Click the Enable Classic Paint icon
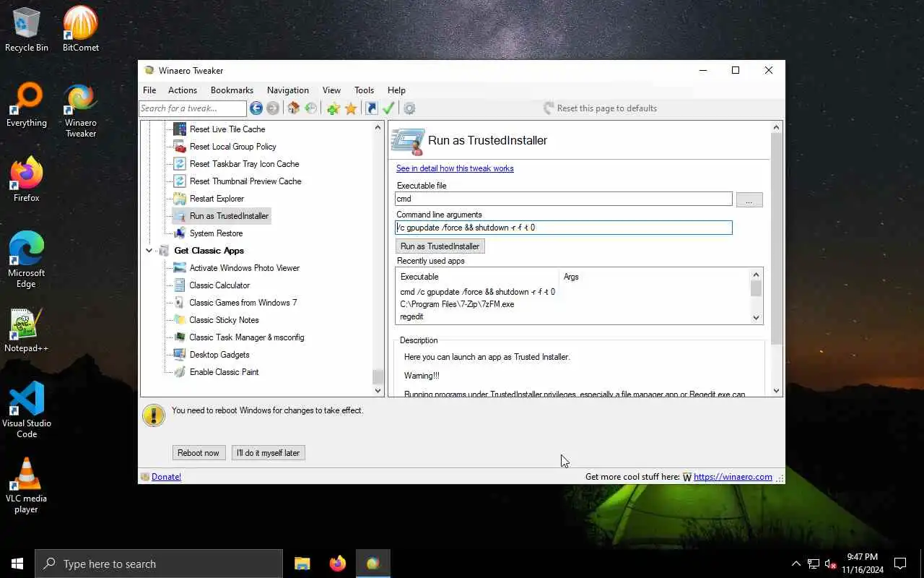Viewport: 924px width, 578px height. point(180,372)
